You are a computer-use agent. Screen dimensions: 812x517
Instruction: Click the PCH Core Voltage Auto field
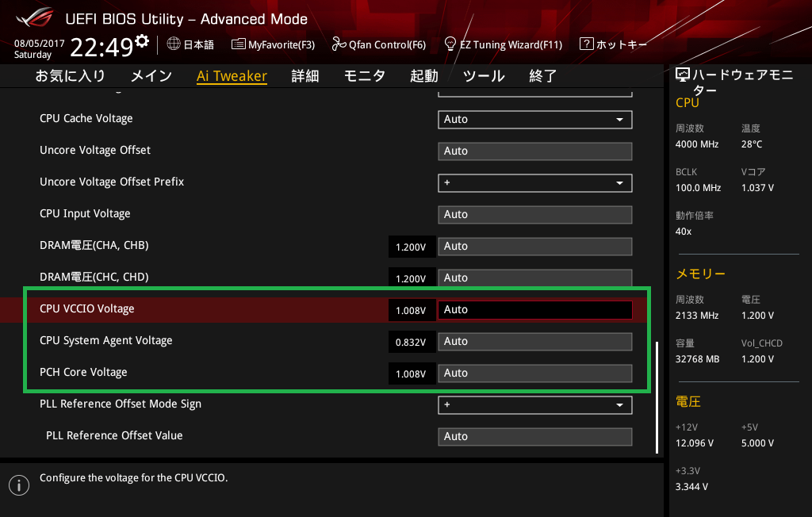point(535,373)
